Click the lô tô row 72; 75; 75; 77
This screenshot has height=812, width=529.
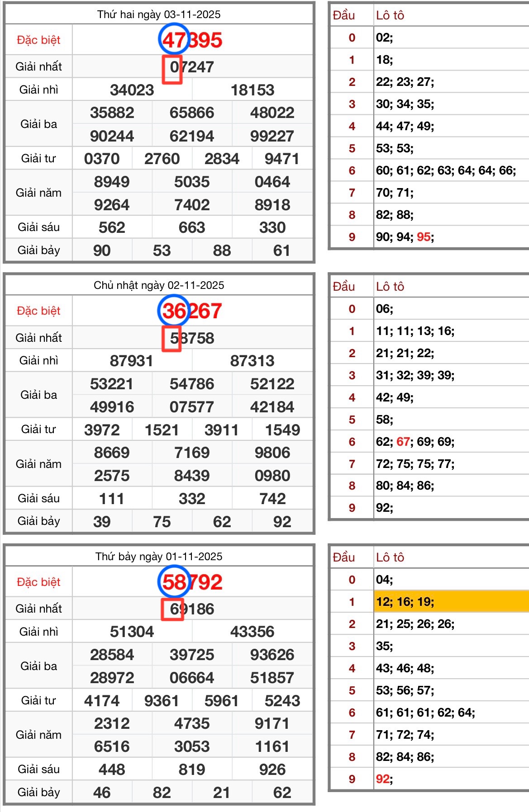415,464
